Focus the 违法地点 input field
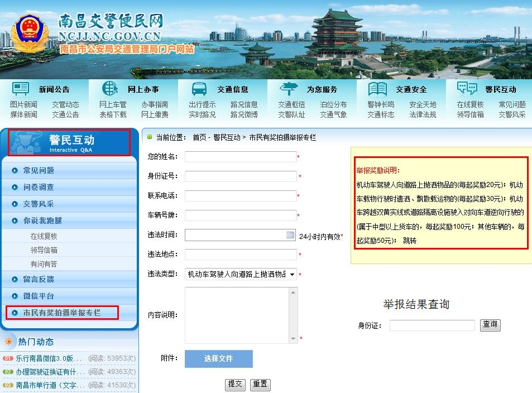The width and height of the screenshot is (532, 393). coord(241,255)
